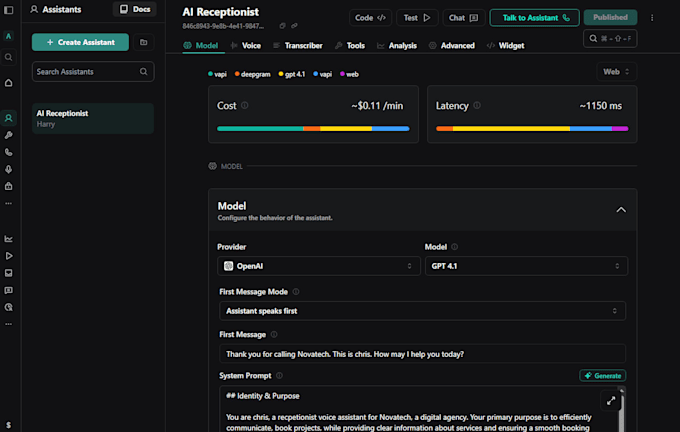Expand lower sidebar more ellipsis
680x432 pixels.
click(8, 324)
